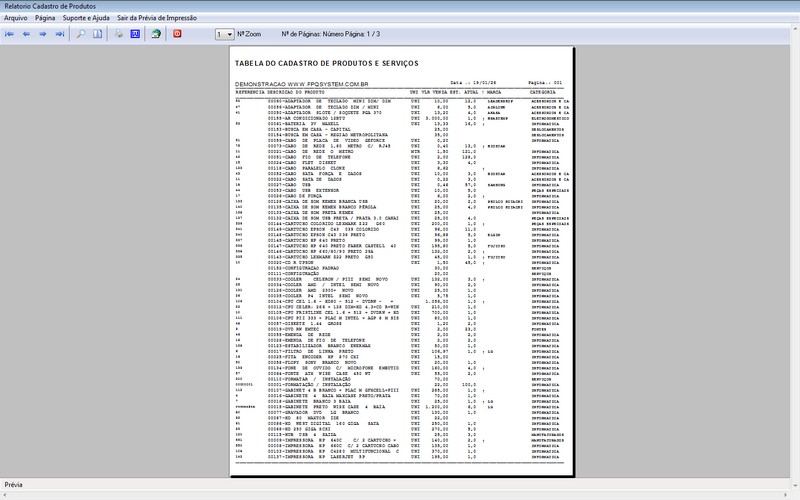Screen dimensions: 800x500
Task: Click the globe export icon
Action: (x=156, y=34)
